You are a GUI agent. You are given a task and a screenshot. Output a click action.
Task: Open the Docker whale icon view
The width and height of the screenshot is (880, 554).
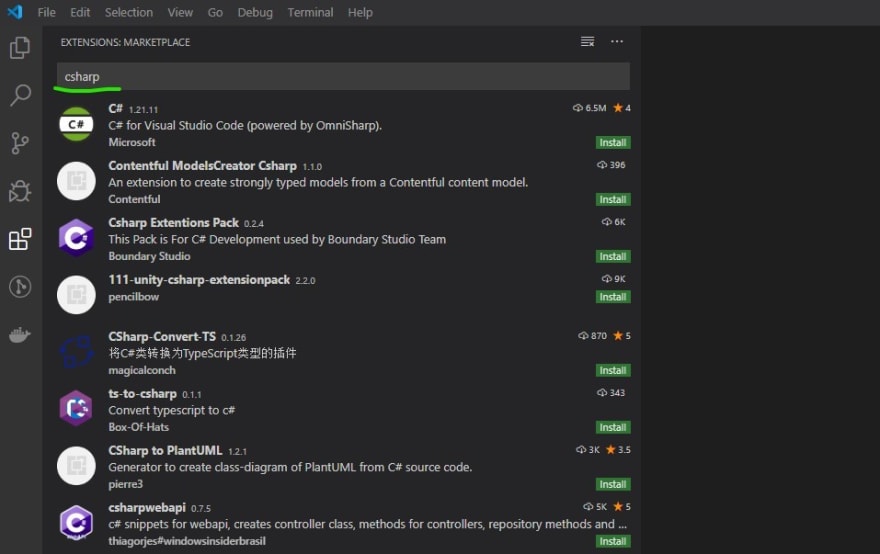click(x=20, y=335)
